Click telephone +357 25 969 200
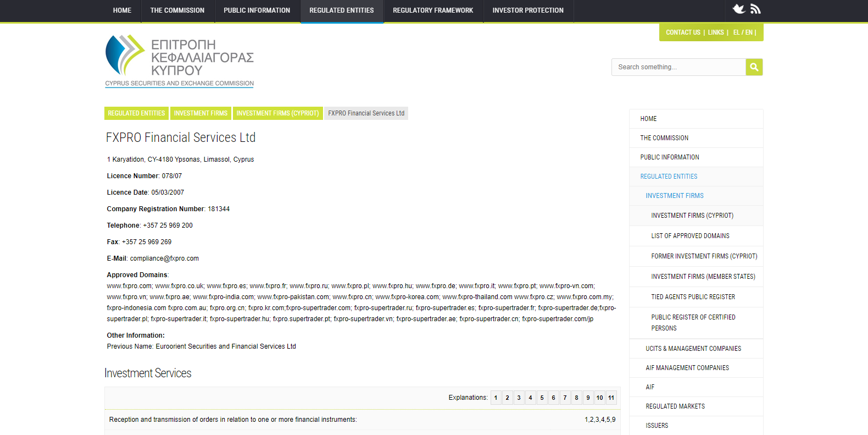This screenshot has width=868, height=435. point(168,225)
